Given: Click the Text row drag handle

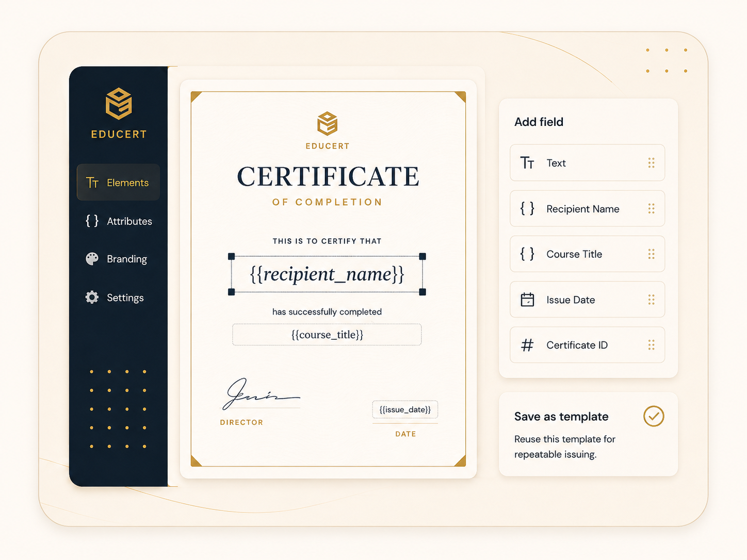Looking at the screenshot, I should pyautogui.click(x=651, y=163).
